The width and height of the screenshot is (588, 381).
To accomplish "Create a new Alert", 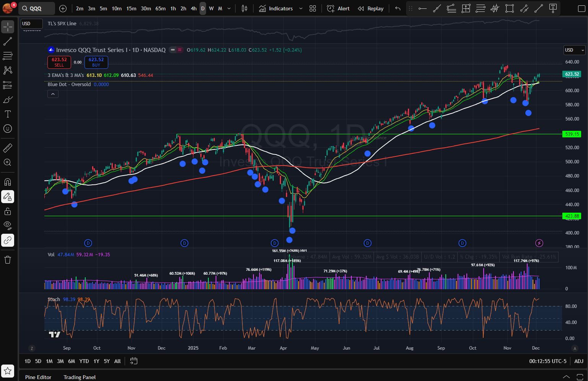I will [338, 8].
